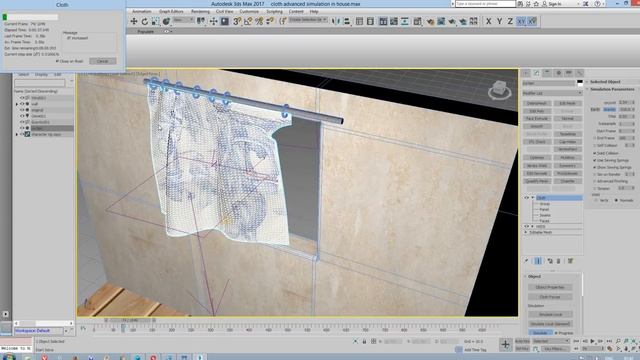640x360 pixels.
Task: Toggle Solid Collision checkbox
Action: [594, 153]
